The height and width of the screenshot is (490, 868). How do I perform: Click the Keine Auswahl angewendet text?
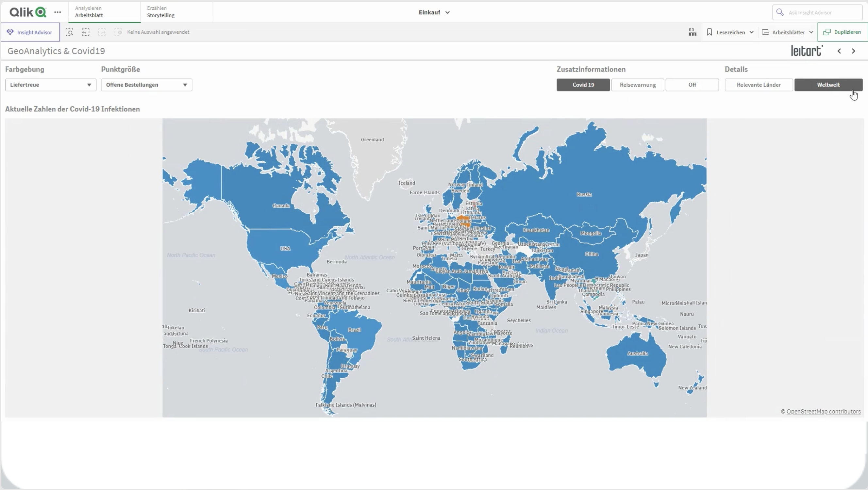(x=158, y=32)
